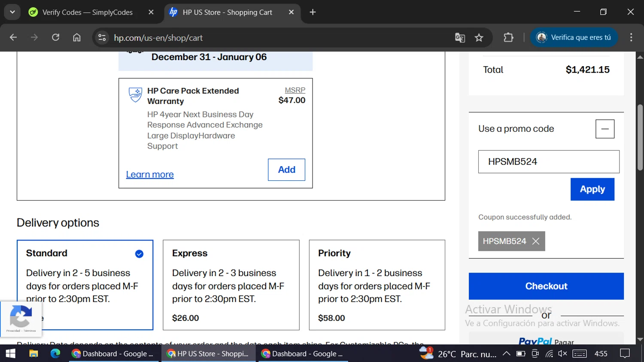
Task: Go forward to the next page
Action: pos(34,38)
